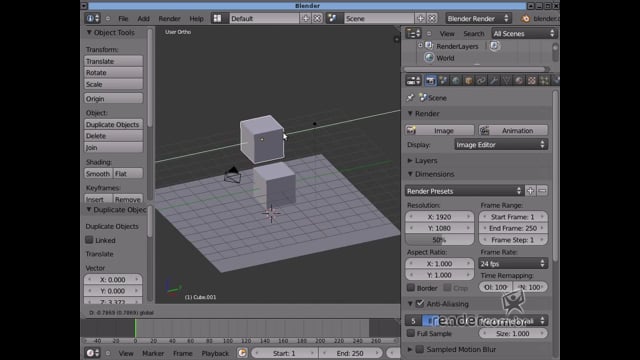Switch to the Object Data tab
Image resolution: width=640 pixels, height=360 pixels.
click(506, 80)
